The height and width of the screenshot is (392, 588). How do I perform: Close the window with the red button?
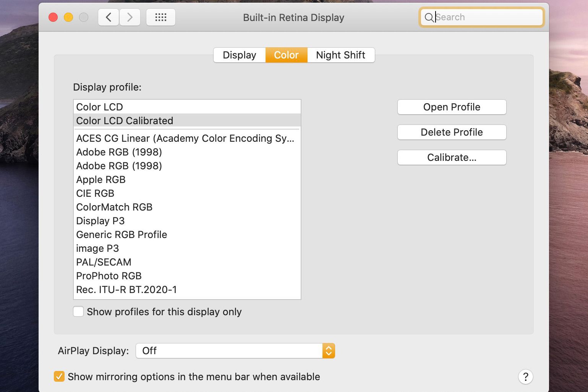click(53, 17)
